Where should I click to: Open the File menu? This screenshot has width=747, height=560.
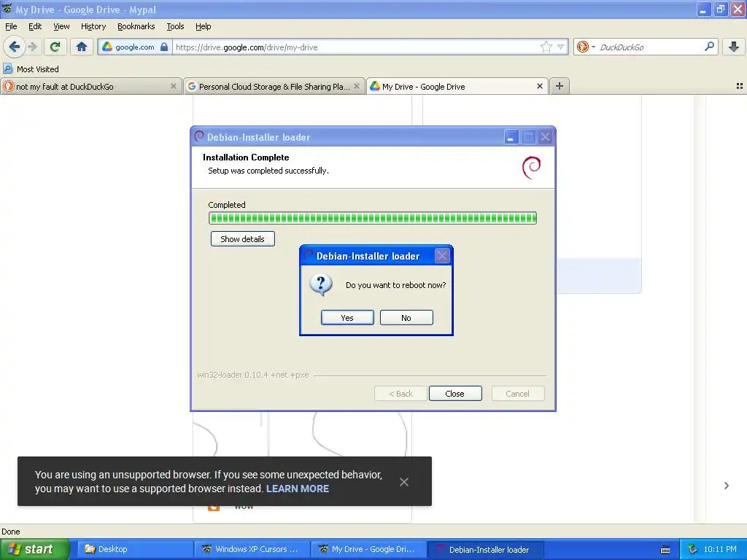[x=11, y=26]
